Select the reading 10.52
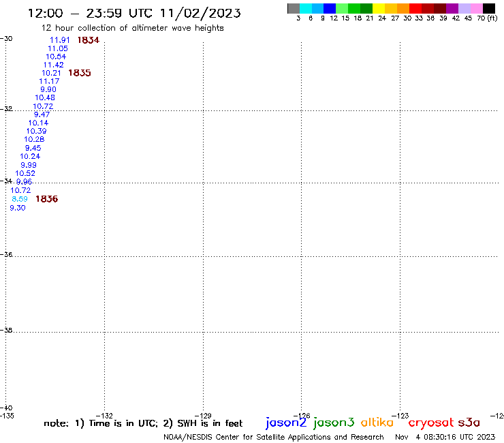504x443 pixels. coord(25,173)
